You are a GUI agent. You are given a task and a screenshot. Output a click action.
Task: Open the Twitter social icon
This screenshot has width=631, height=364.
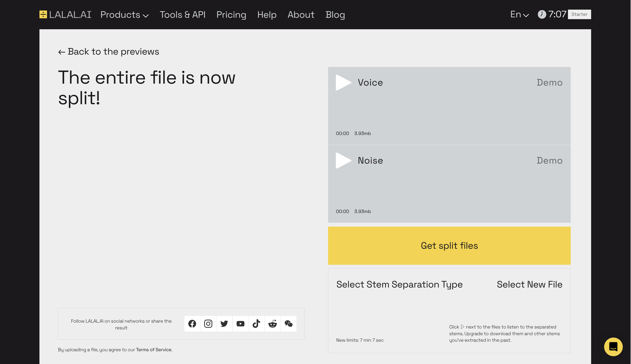pyautogui.click(x=224, y=324)
